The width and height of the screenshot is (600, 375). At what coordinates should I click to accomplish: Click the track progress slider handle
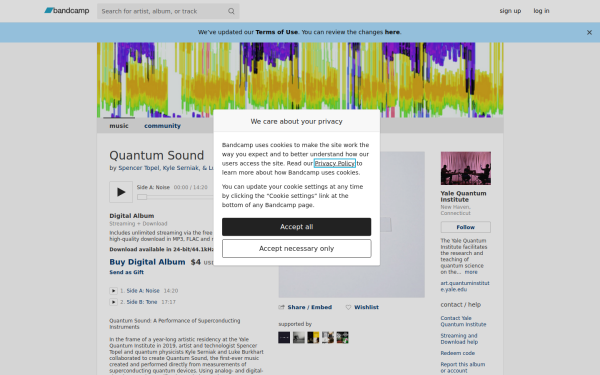click(x=142, y=197)
